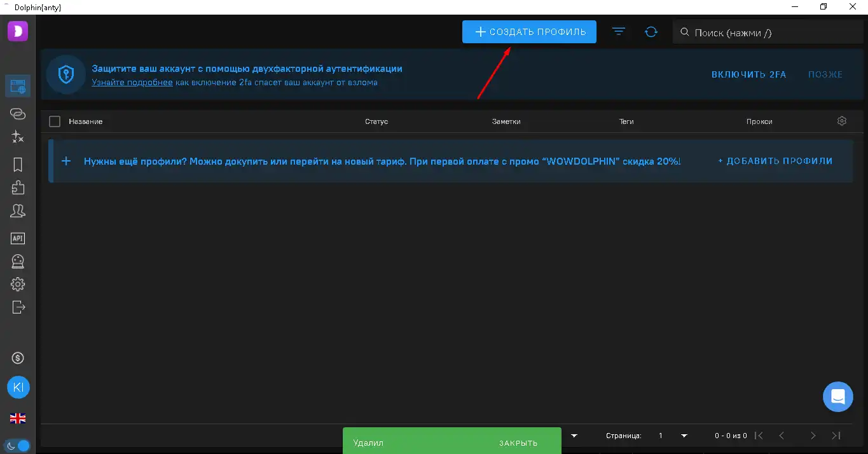Focus the Поиск search field
868x454 pixels.
[x=768, y=32]
